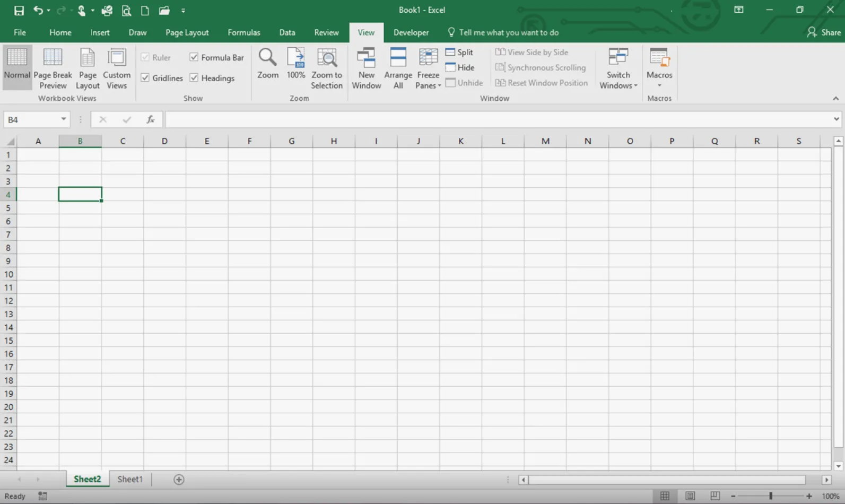Open the Formulas ribbon tab
The height and width of the screenshot is (504, 845).
click(243, 32)
